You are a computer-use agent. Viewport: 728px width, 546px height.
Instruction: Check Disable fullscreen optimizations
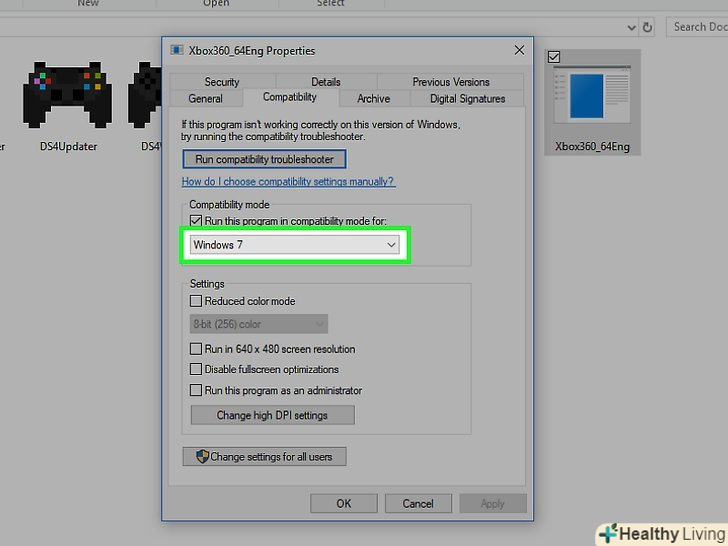coord(196,369)
